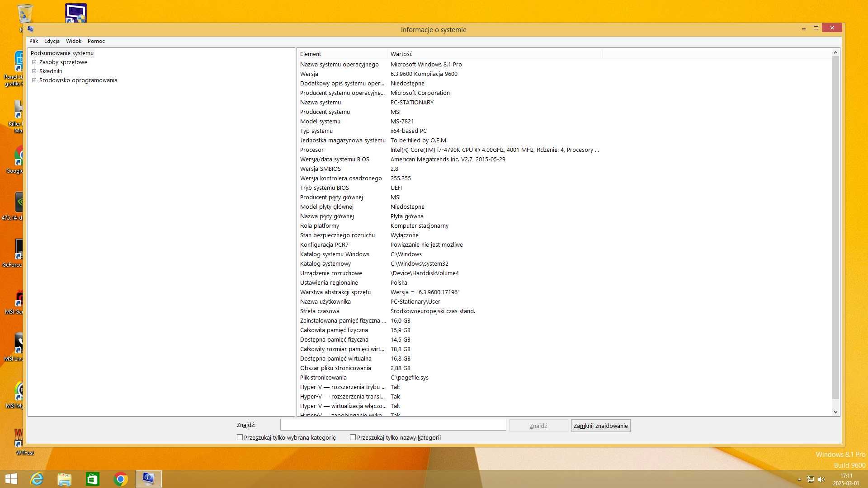Open the network status tray icon
The width and height of the screenshot is (868, 488).
tap(810, 479)
